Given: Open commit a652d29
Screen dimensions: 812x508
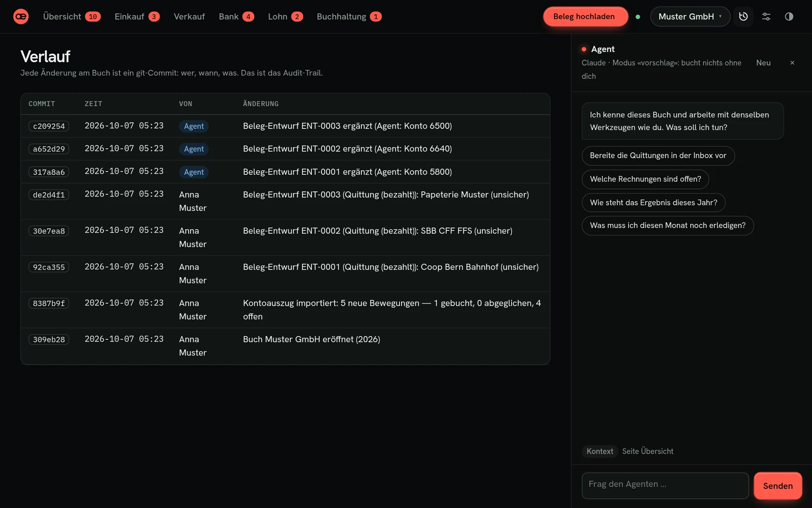Looking at the screenshot, I should click(49, 149).
